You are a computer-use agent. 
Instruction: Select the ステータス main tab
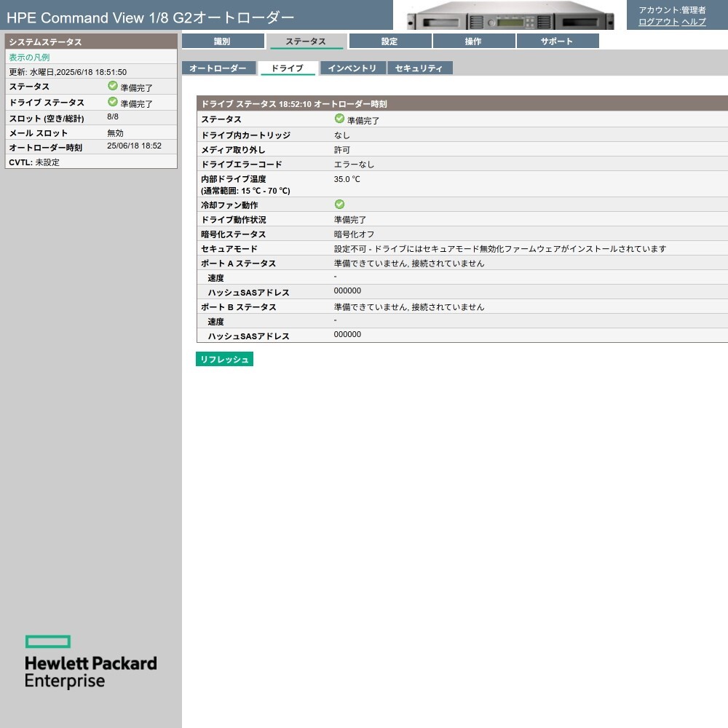[x=306, y=41]
